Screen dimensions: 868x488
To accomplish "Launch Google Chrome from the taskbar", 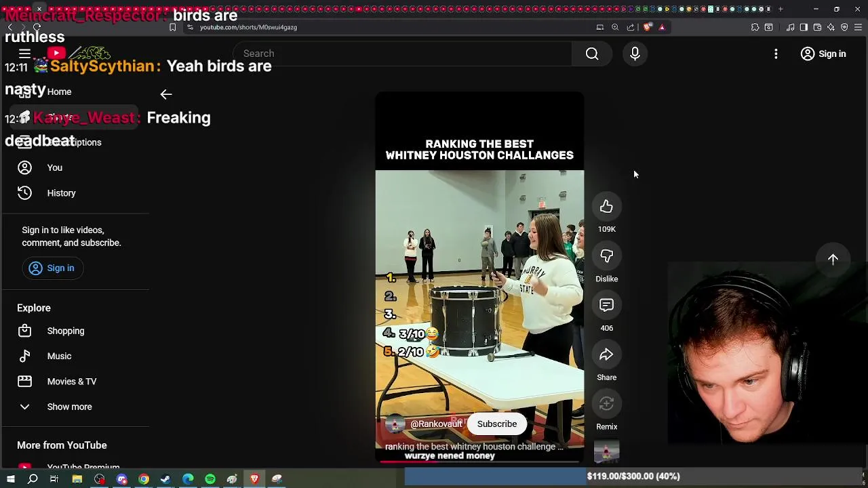I will coord(144,479).
